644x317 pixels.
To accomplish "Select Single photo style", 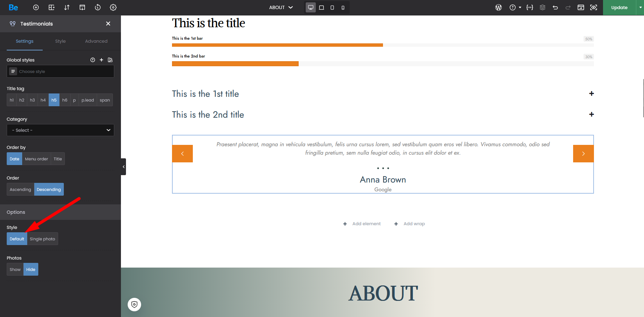I will click(42, 239).
